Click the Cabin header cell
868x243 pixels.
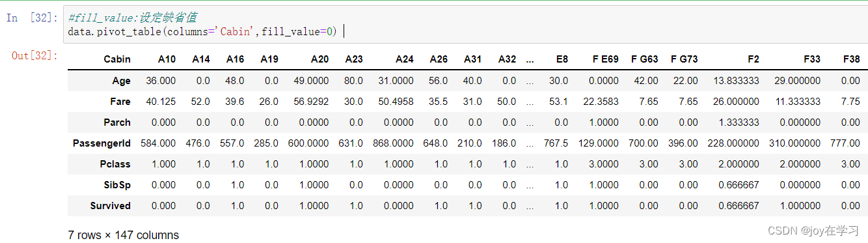(117, 59)
